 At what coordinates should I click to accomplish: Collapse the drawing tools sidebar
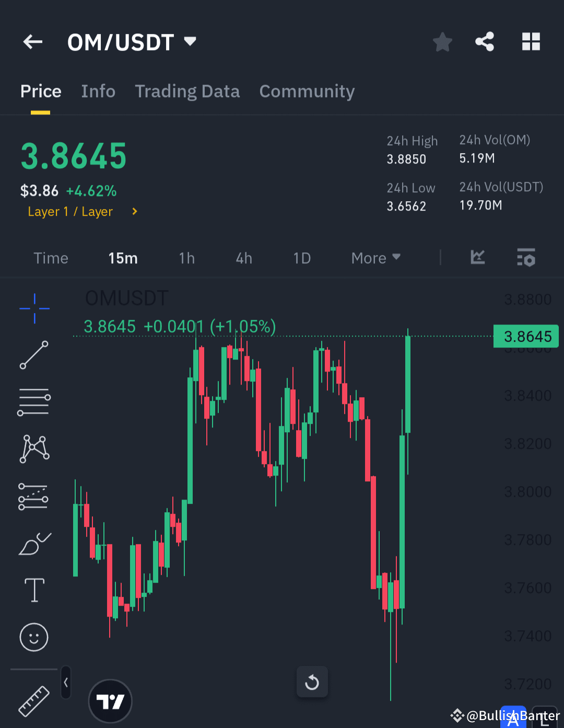click(66, 682)
